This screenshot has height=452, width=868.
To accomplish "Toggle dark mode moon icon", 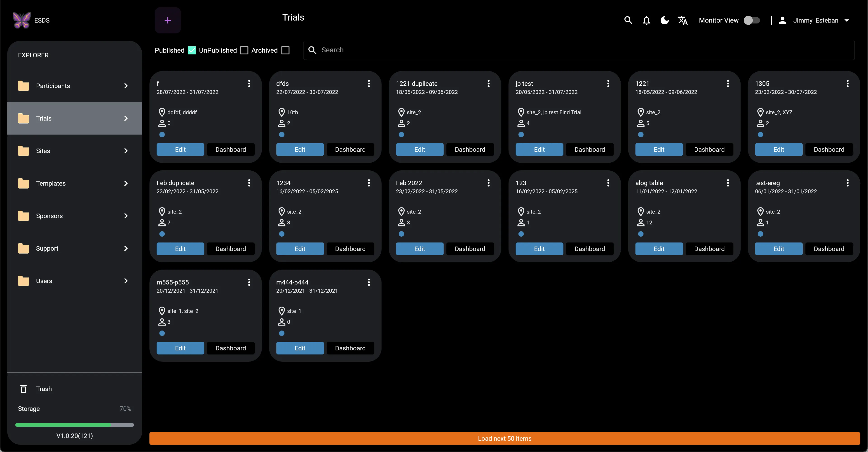I will point(664,20).
